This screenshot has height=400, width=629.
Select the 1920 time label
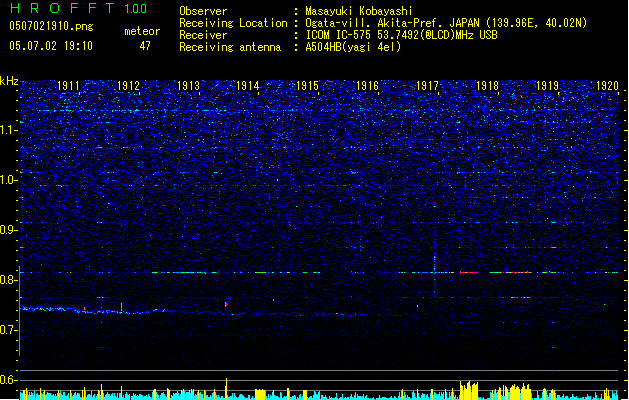click(607, 87)
